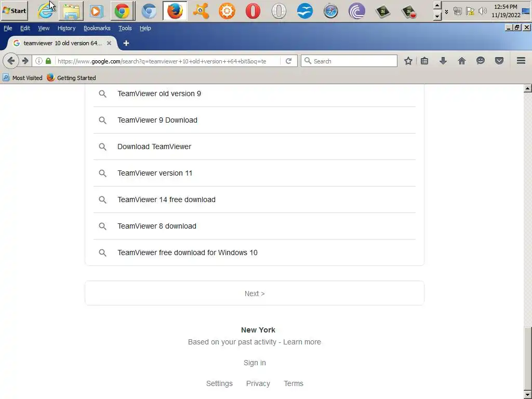The width and height of the screenshot is (532, 399).
Task: Launch the white Opera icon in taskbar
Action: pyautogui.click(x=279, y=11)
